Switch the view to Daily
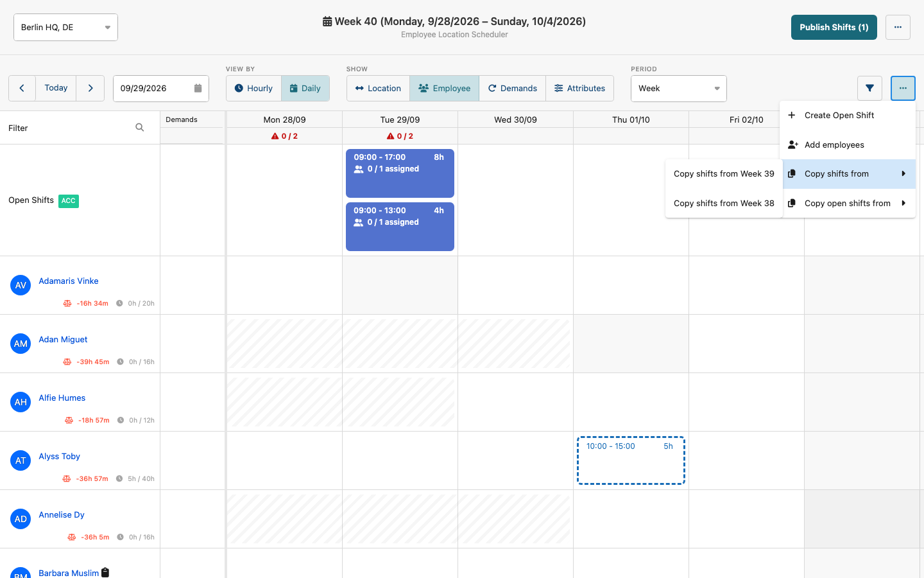924x578 pixels. (x=305, y=88)
